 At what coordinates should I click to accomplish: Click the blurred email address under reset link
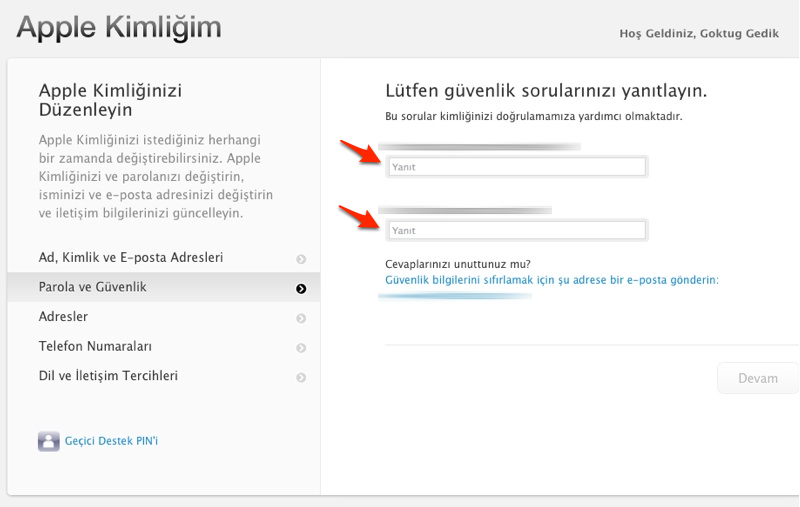click(x=455, y=296)
